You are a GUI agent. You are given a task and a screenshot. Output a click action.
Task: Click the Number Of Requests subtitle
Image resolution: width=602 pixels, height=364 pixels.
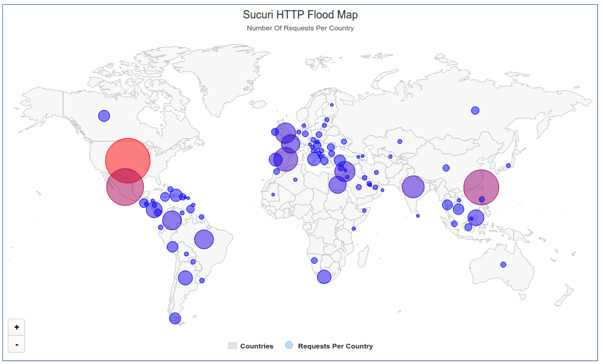coord(300,28)
